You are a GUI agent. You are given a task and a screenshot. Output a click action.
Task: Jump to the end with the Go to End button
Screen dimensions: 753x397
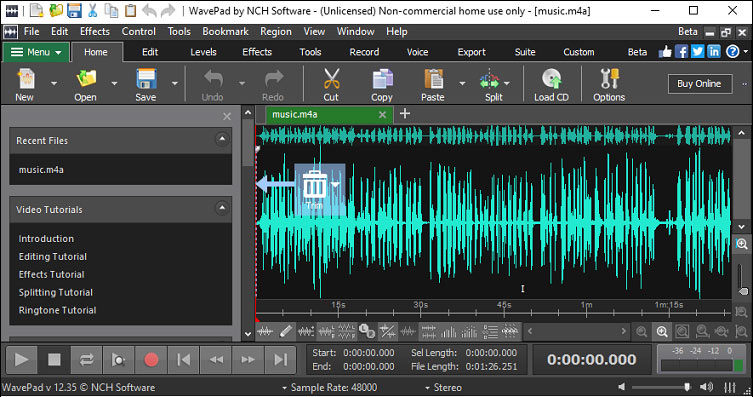pyautogui.click(x=280, y=360)
